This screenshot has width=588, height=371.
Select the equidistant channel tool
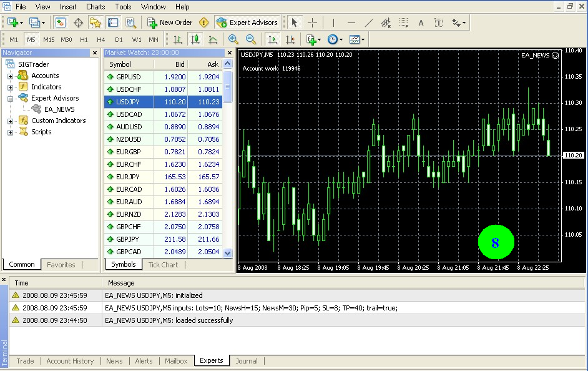pyautogui.click(x=386, y=23)
